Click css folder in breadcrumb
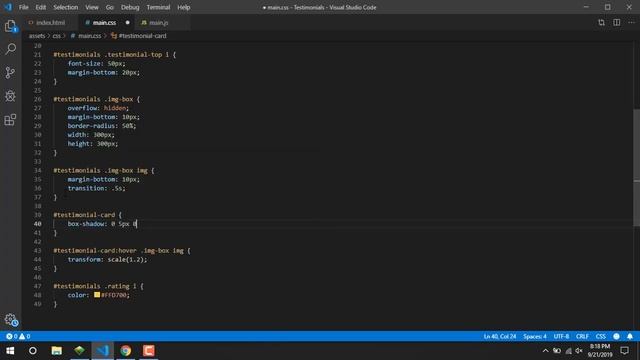640x360 pixels. pos(56,36)
